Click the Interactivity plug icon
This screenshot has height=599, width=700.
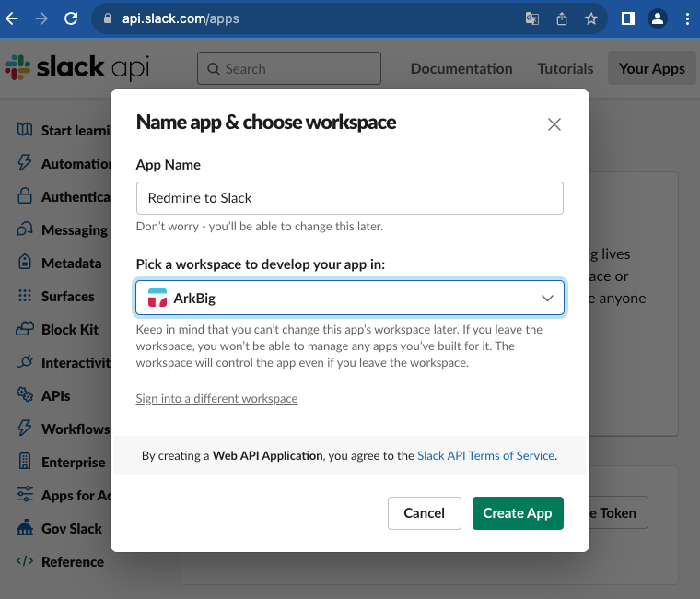tap(25, 361)
